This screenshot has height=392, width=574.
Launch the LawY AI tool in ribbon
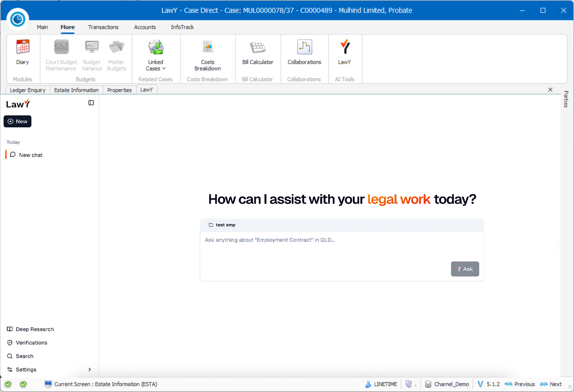(345, 53)
